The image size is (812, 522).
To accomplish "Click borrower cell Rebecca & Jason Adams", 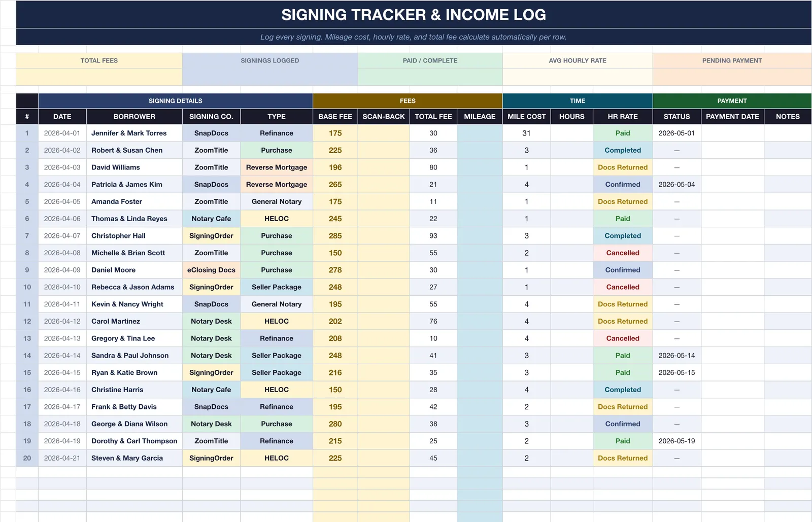I will [x=134, y=287].
